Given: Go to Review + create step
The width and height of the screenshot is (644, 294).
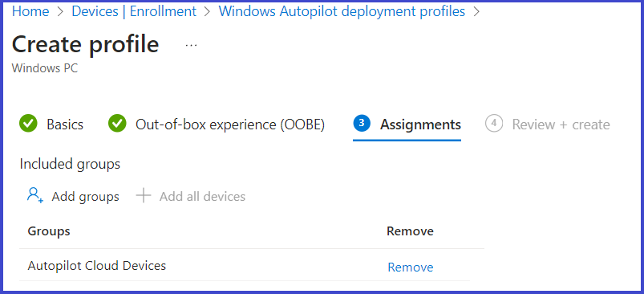Looking at the screenshot, I should coord(561,125).
